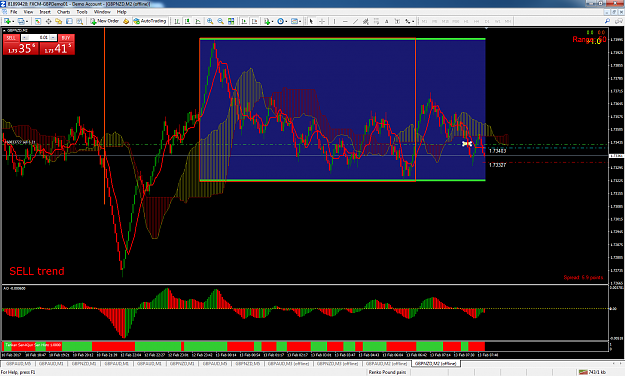Open the Window menu
Image resolution: width=625 pixels, height=376 pixels.
[102, 12]
